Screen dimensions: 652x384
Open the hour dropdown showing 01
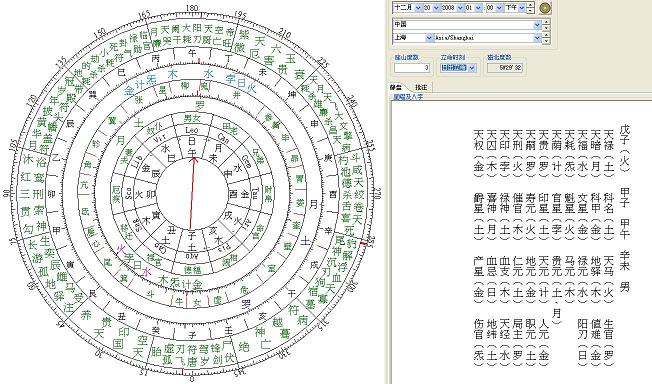click(x=474, y=7)
